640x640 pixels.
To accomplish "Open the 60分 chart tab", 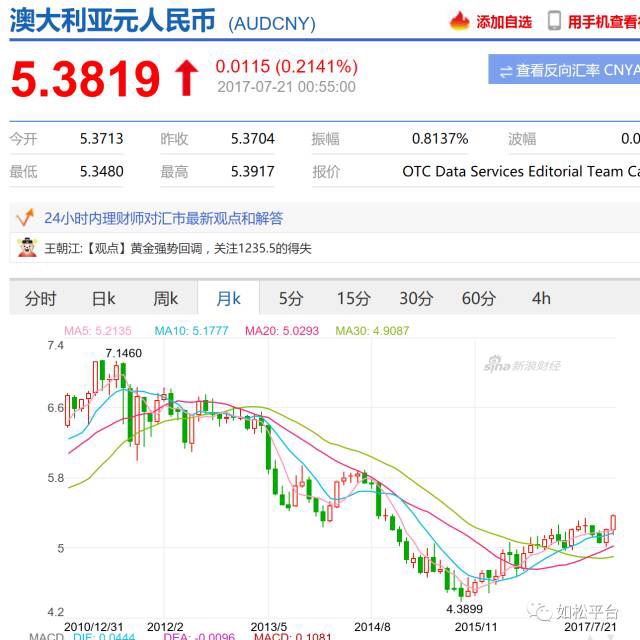I will pyautogui.click(x=479, y=298).
